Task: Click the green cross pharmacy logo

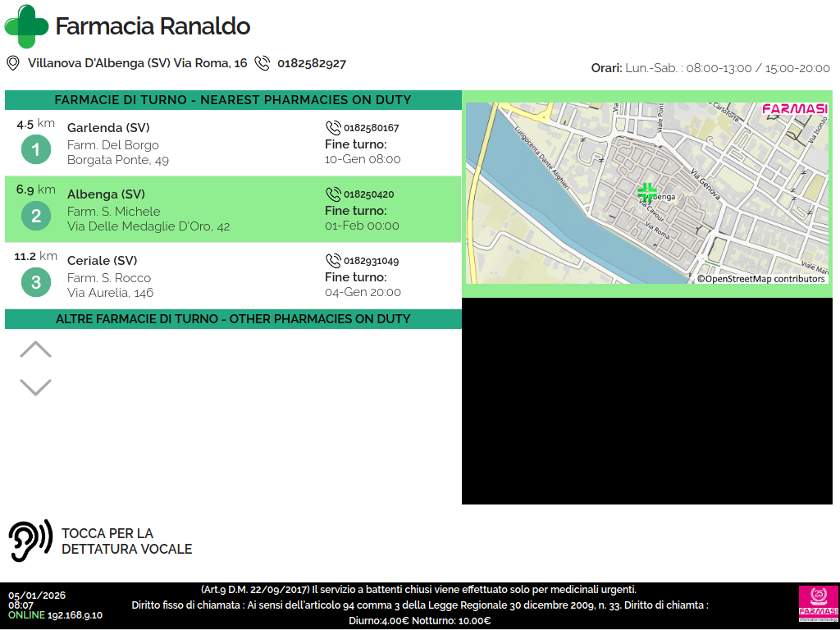Action: coord(26,26)
